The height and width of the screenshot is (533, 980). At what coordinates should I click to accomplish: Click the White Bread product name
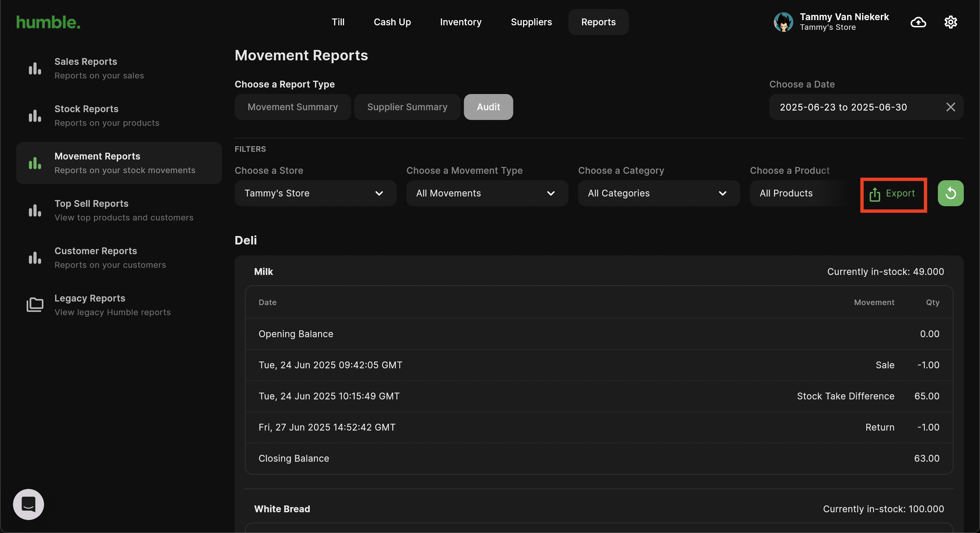click(282, 509)
